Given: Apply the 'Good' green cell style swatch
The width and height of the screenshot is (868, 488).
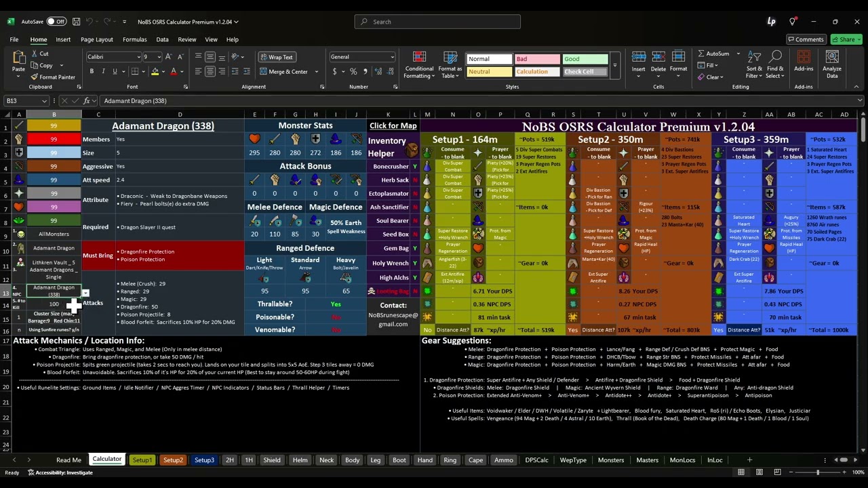Looking at the screenshot, I should (x=585, y=59).
